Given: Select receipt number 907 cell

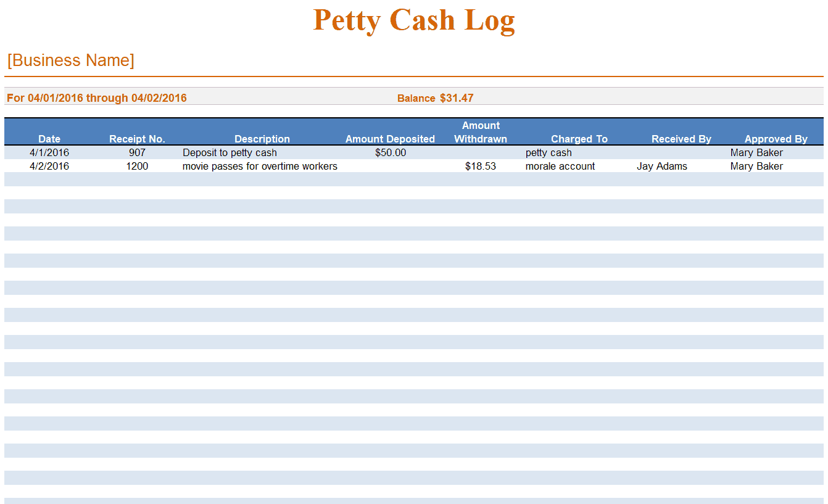Looking at the screenshot, I should coord(137,152).
